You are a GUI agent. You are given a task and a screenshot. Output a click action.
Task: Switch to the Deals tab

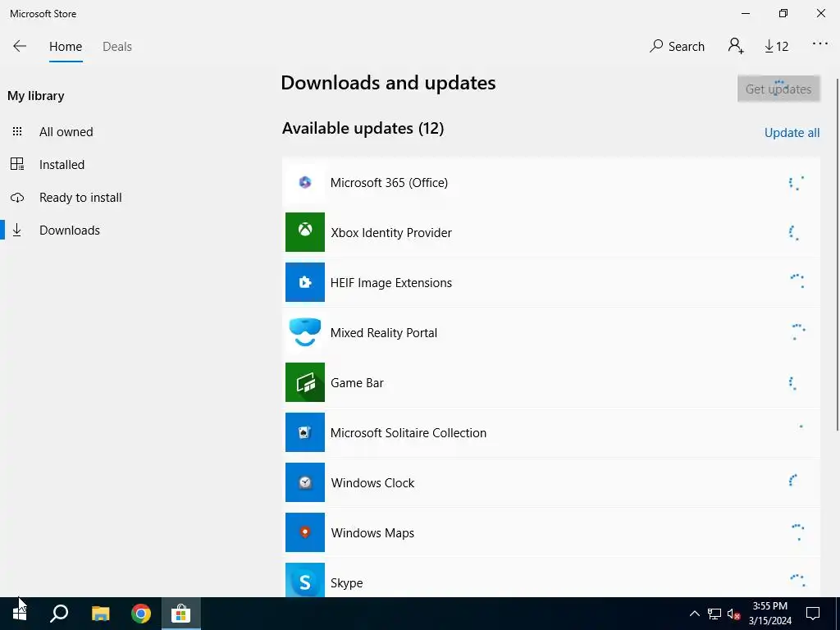[x=117, y=47]
